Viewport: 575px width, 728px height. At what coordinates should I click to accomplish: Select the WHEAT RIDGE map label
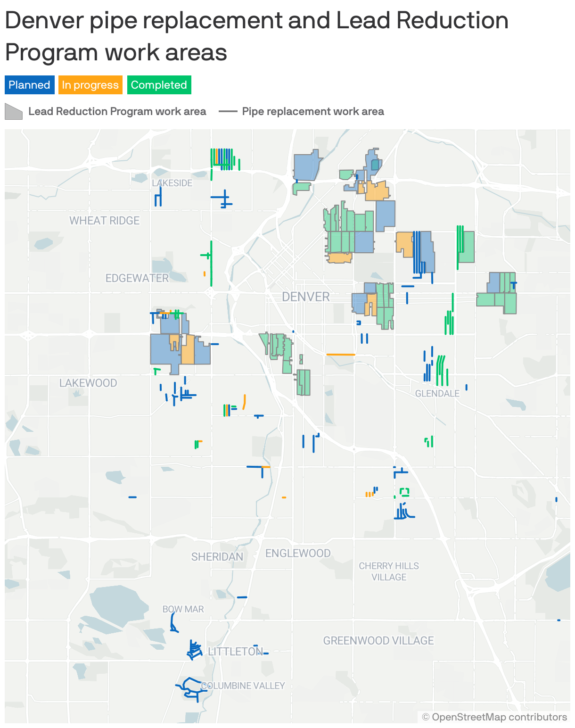click(105, 221)
